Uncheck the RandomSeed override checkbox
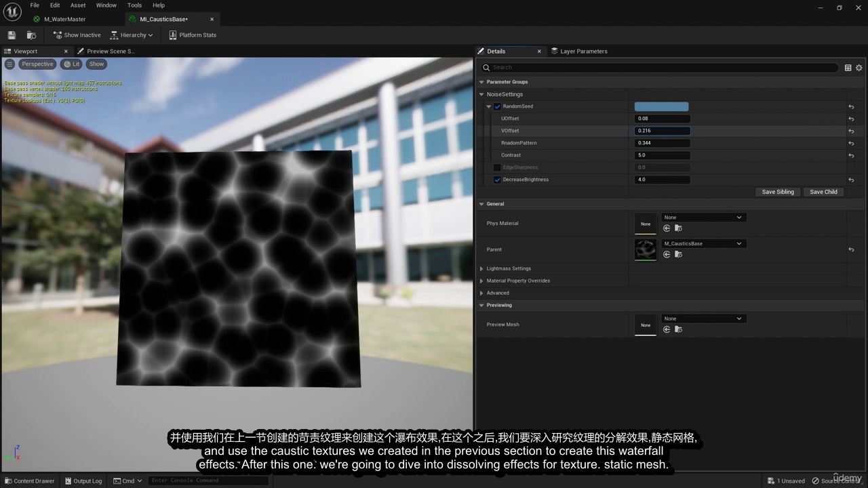The height and width of the screenshot is (488, 868). click(497, 106)
